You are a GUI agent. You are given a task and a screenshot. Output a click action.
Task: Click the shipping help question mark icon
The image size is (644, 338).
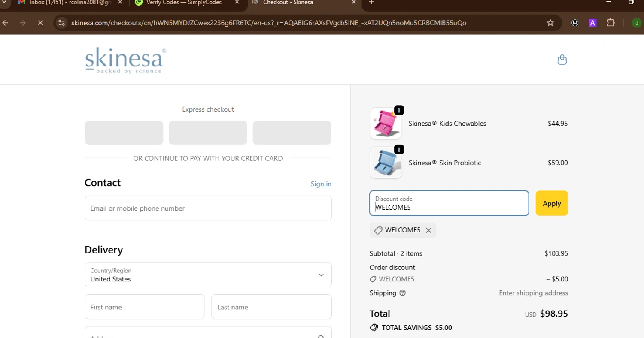coord(402,293)
